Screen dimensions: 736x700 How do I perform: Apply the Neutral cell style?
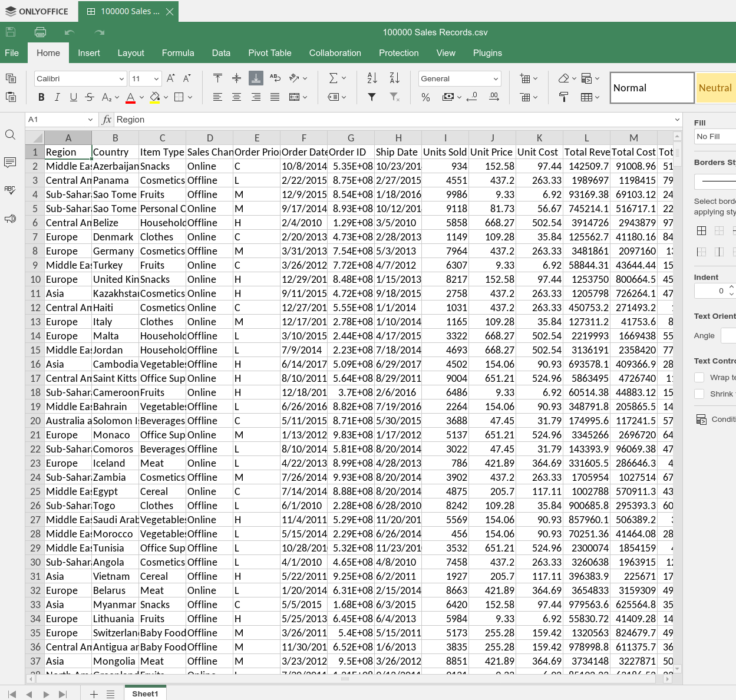click(716, 88)
